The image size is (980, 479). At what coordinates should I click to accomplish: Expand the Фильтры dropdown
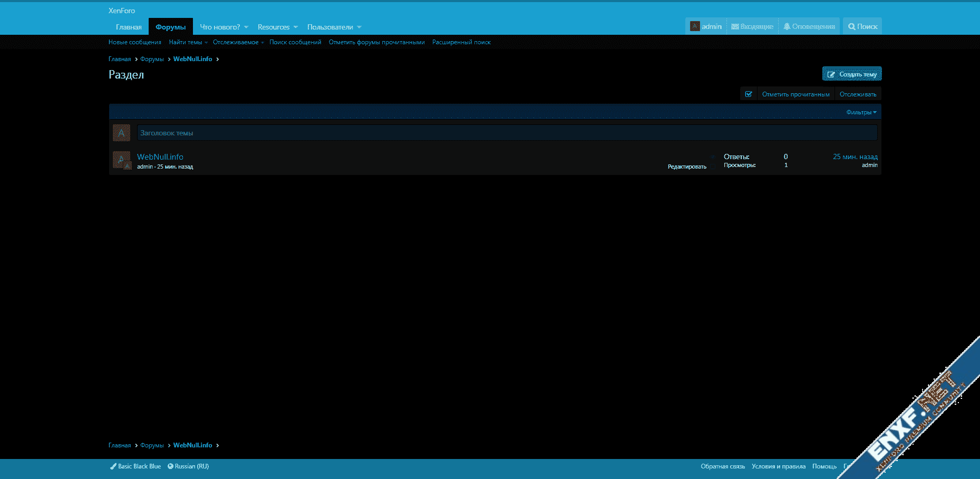click(861, 112)
